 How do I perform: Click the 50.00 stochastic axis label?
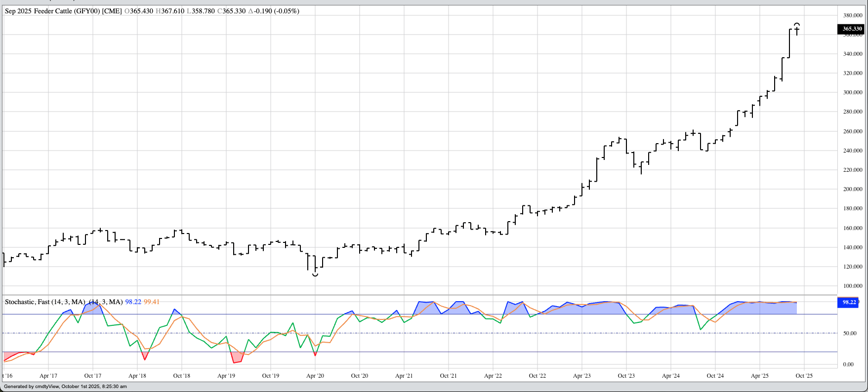click(850, 333)
